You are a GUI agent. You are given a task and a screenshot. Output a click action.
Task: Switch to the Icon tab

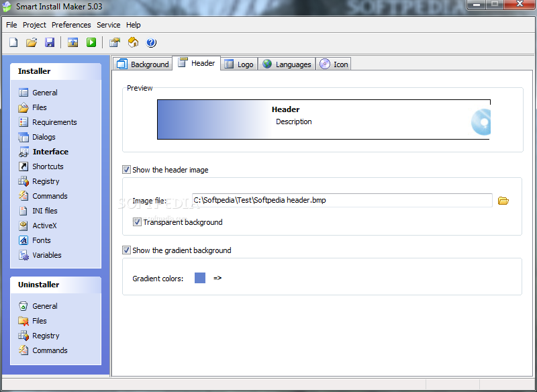click(333, 64)
